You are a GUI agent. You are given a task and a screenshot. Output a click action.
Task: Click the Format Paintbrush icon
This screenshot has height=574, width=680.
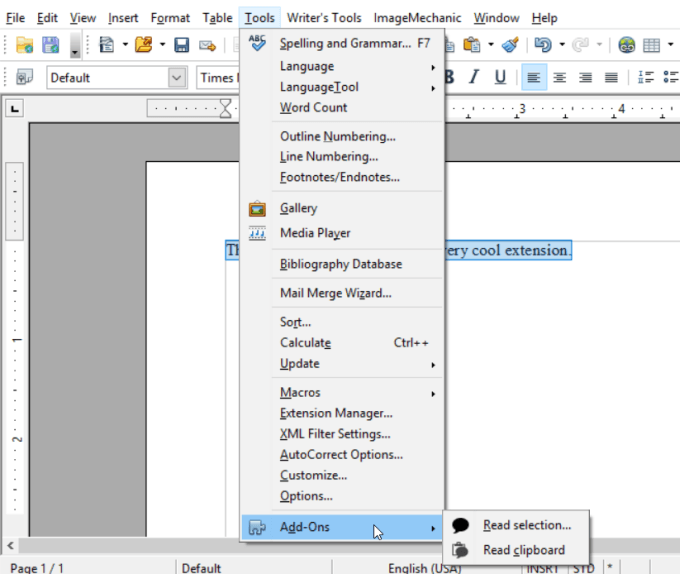[510, 45]
